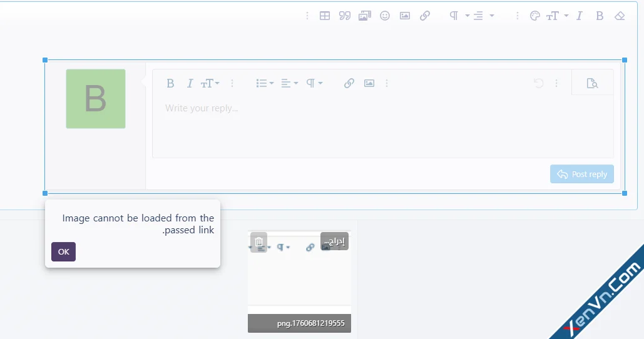Toggle bold in the top toolbar
644x339 pixels.
point(600,16)
